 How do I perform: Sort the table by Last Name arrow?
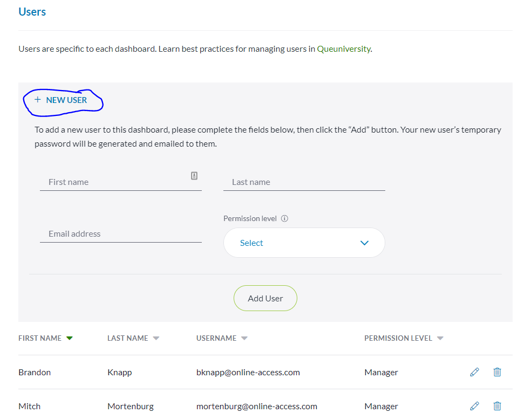click(156, 338)
